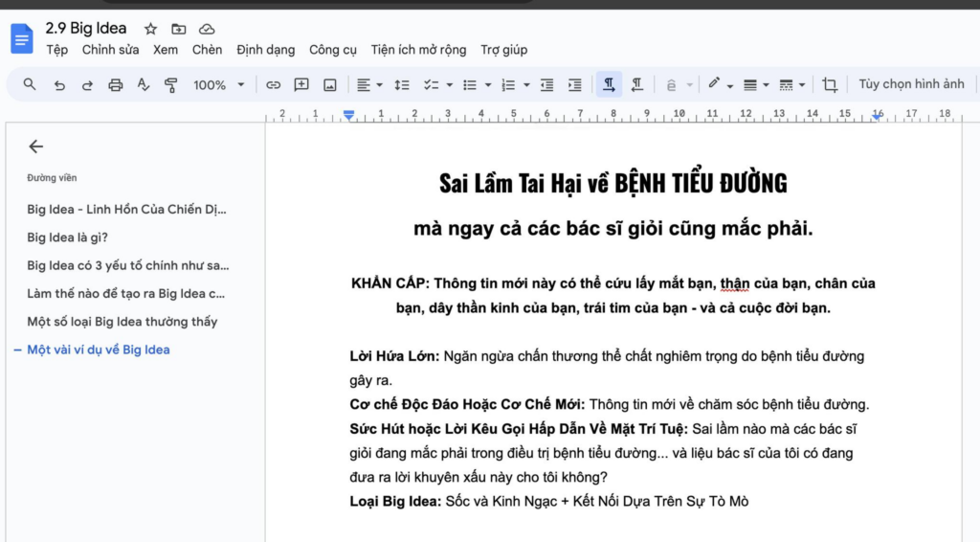Open the Định dạng menu
This screenshot has width=980, height=542.
coord(266,50)
